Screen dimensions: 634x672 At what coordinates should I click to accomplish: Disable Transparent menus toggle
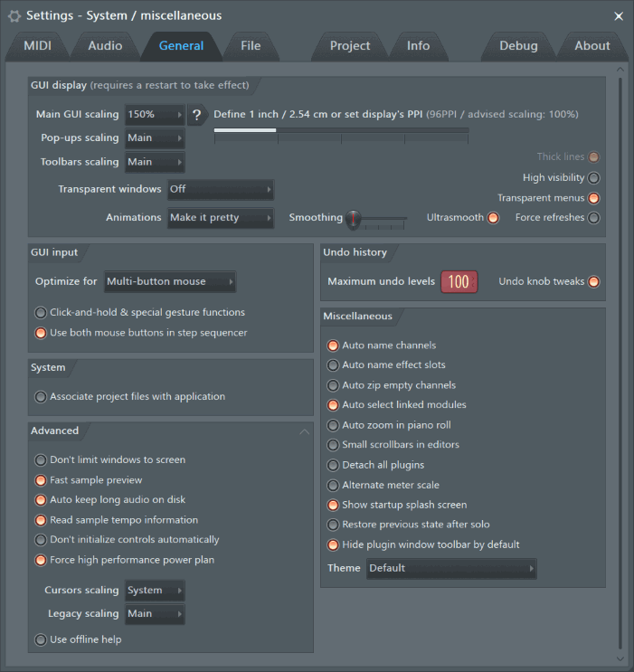point(593,198)
